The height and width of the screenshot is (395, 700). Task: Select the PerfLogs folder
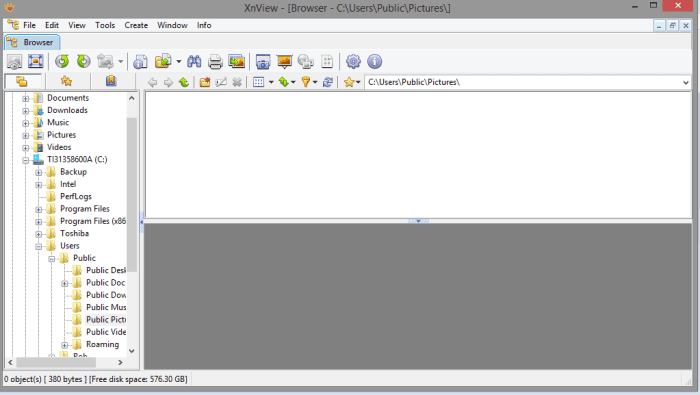76,196
